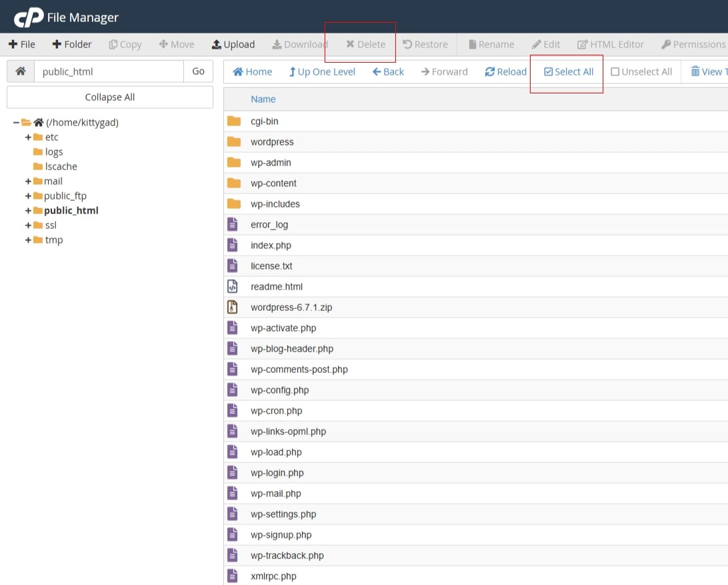Click the Move toolbar button
Screen dimensions: 728x585
[x=177, y=44]
